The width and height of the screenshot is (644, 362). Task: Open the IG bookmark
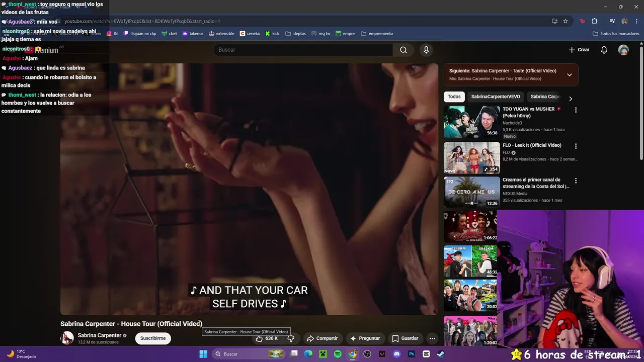[x=112, y=34]
